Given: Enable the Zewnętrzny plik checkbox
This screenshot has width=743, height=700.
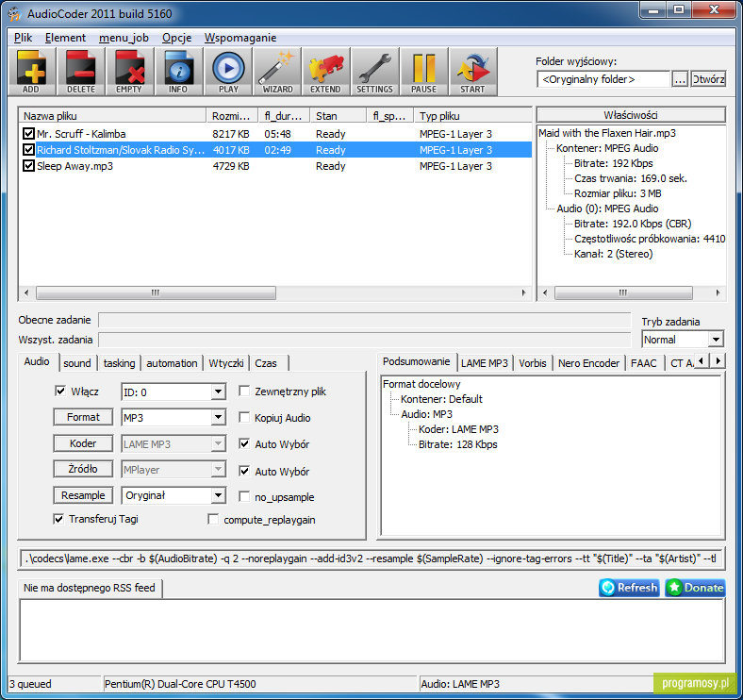Looking at the screenshot, I should tap(244, 392).
